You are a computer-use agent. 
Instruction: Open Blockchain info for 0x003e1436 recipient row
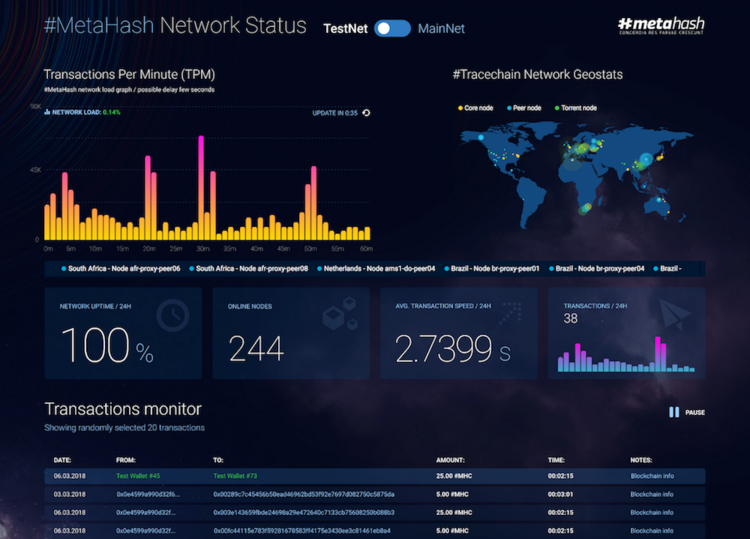pyautogui.click(x=652, y=512)
